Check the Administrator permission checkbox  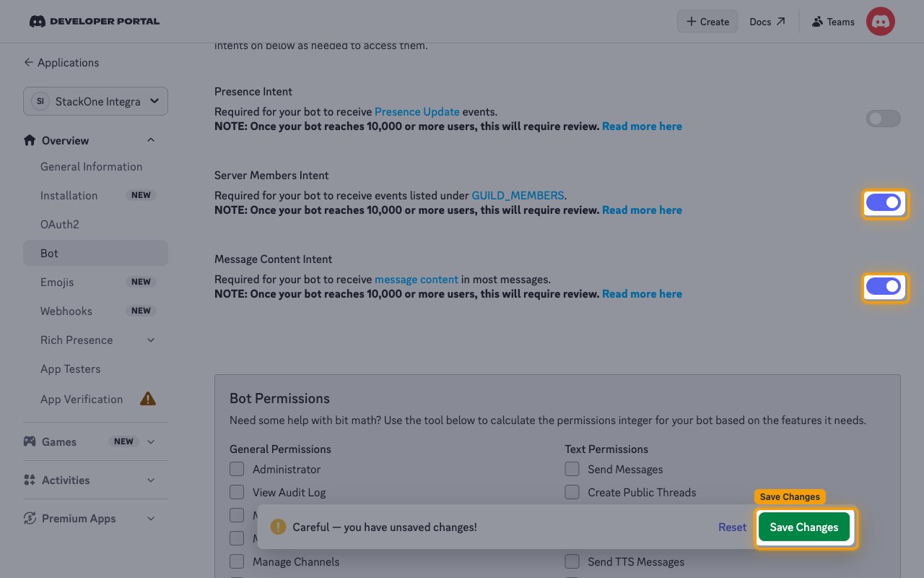tap(237, 469)
